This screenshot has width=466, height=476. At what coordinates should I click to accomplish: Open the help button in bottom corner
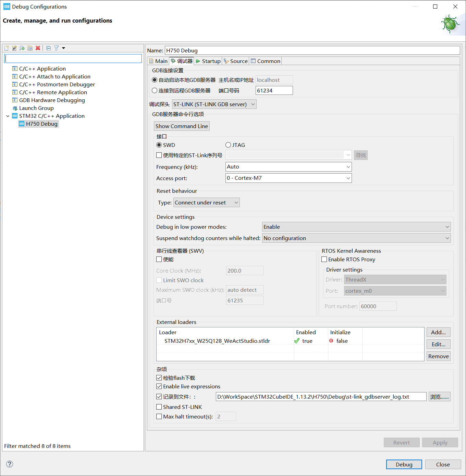click(9, 464)
